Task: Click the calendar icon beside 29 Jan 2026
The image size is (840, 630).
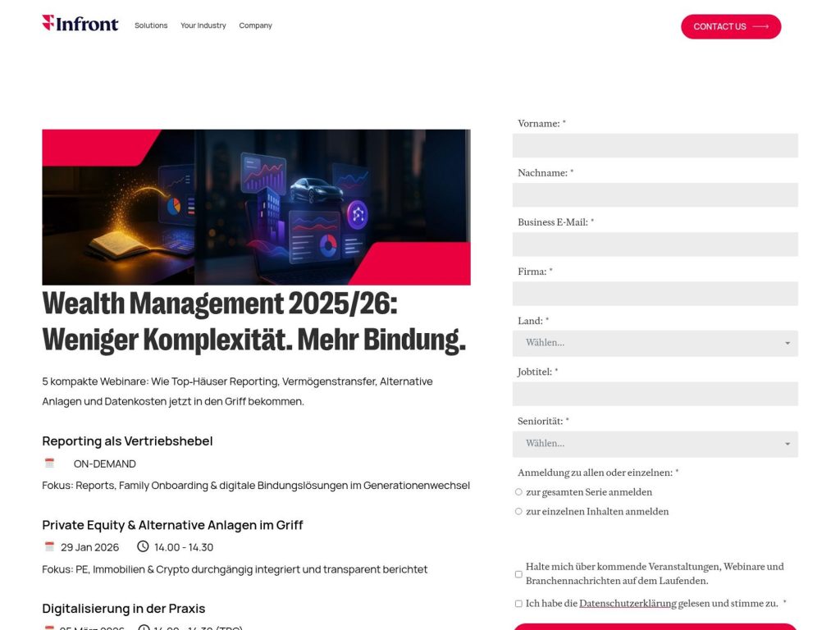Action: pos(49,546)
